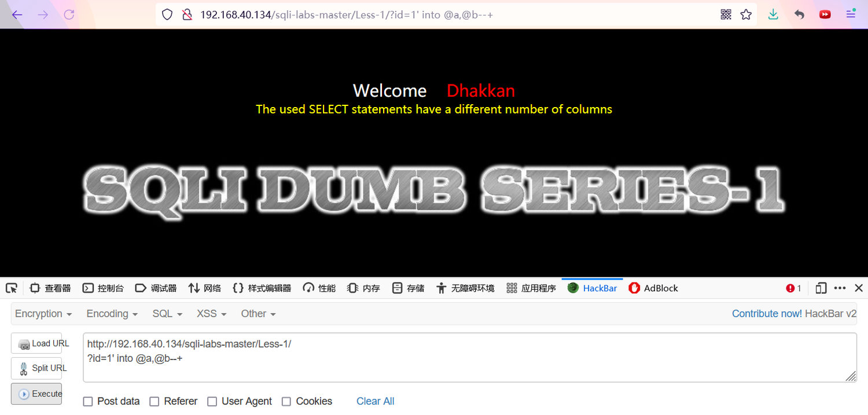Screen dimensions: 868x415
Task: Click the element picker cursor icon
Action: coord(12,288)
